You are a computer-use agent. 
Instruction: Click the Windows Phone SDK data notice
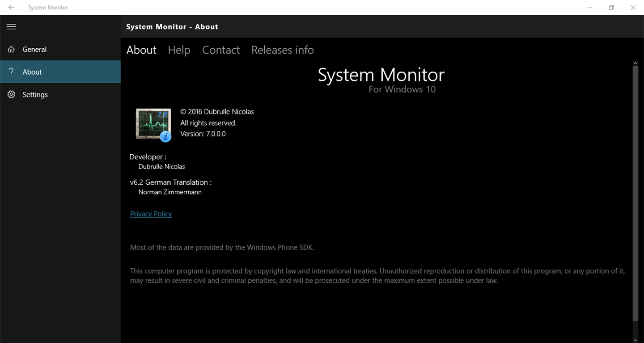click(222, 247)
